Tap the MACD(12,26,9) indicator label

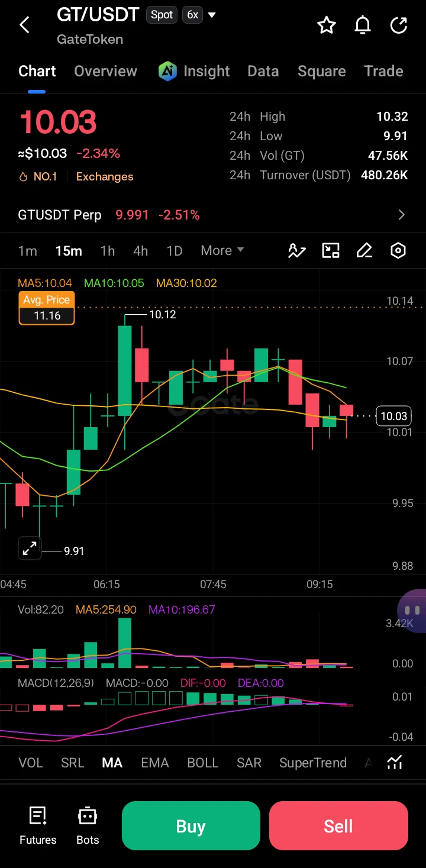pos(56,683)
